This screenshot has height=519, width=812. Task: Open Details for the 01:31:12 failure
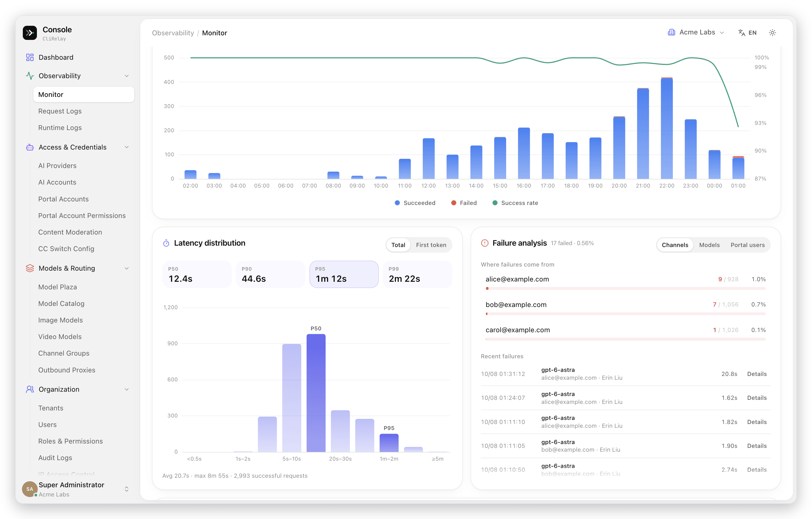click(x=757, y=374)
